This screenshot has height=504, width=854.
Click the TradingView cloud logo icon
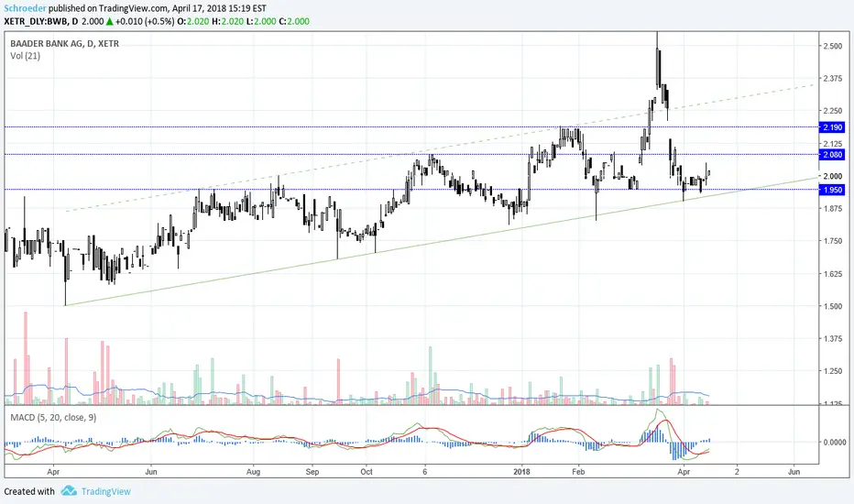click(69, 491)
